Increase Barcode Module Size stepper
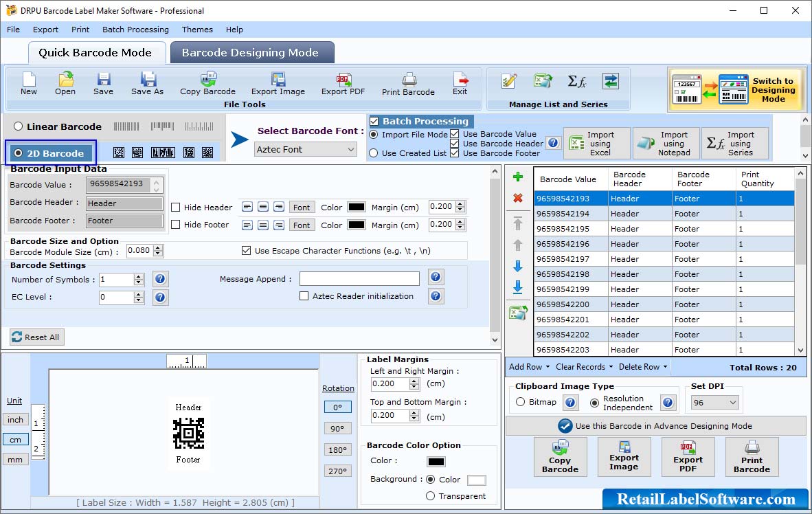This screenshot has width=812, height=514. (x=159, y=247)
